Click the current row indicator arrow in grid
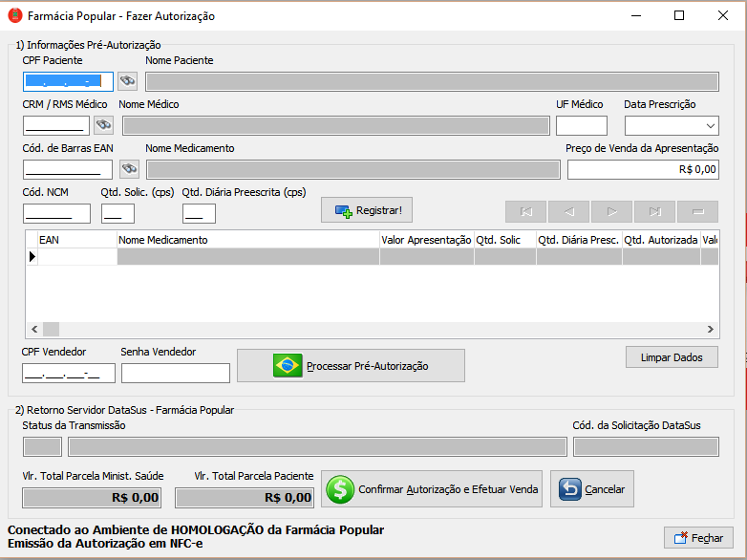The height and width of the screenshot is (560, 747). click(x=32, y=256)
